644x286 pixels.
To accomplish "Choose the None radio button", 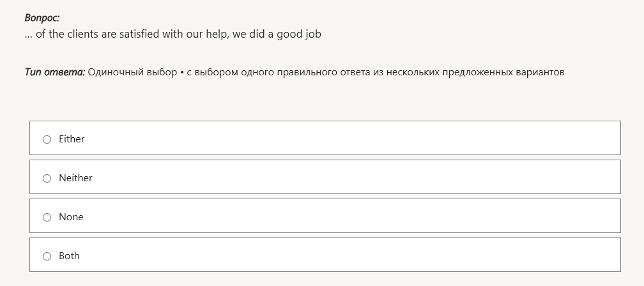I will coord(47,218).
